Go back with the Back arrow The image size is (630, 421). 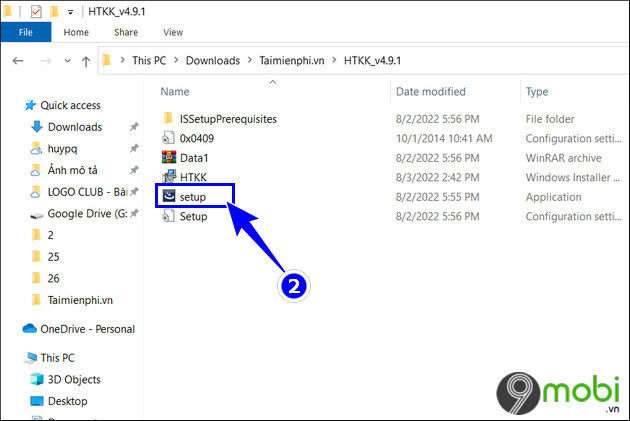[17, 60]
